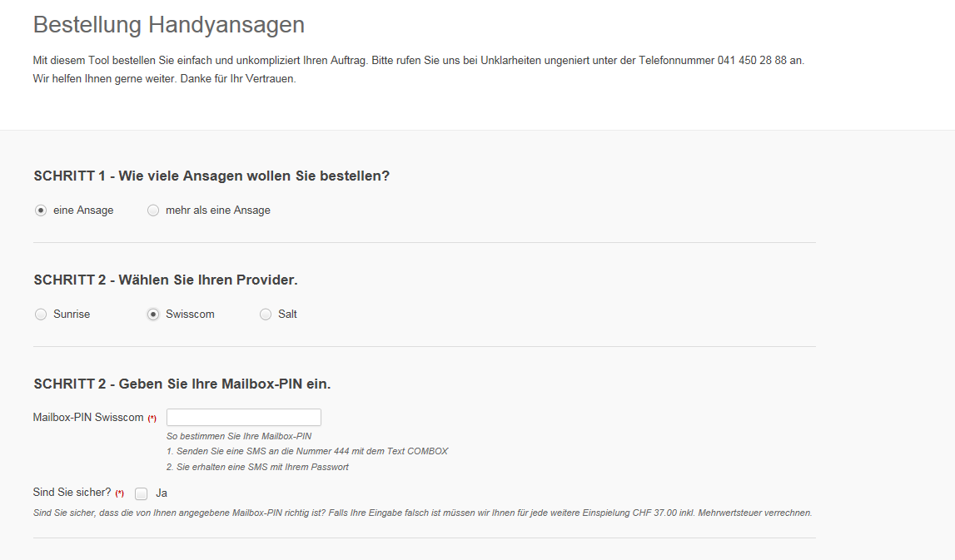Viewport: 955px width, 560px height.
Task: Click the "Bestellung Handyansagen" page title
Action: click(169, 25)
